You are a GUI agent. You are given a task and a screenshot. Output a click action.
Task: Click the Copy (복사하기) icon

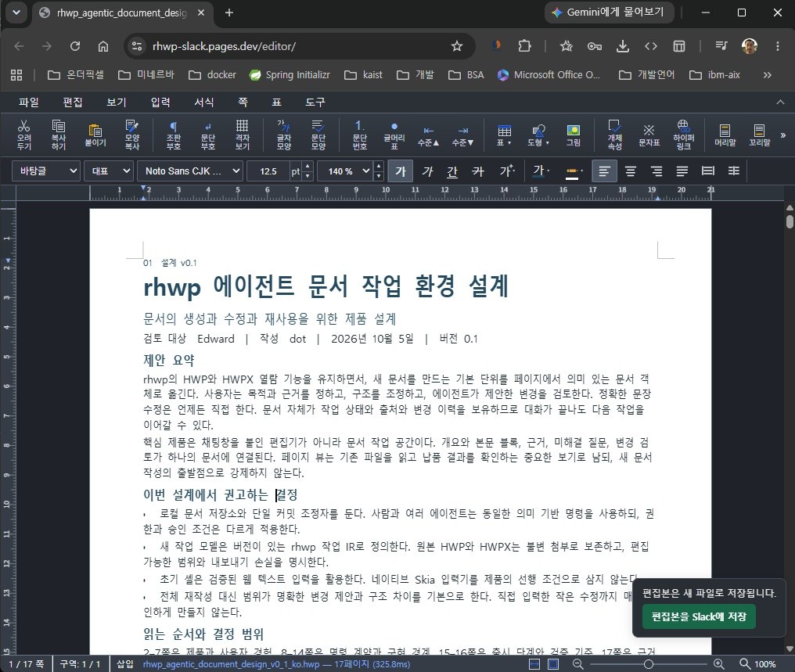point(59,135)
